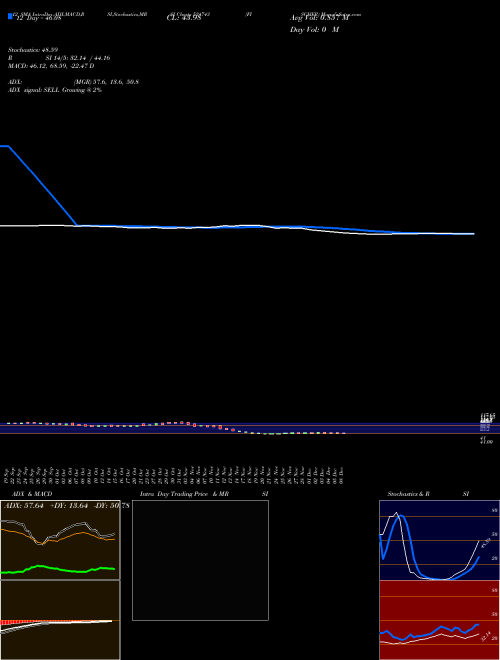Click the "ADX & MACD" panel title
Screen dimensions: 500x660
32,494
